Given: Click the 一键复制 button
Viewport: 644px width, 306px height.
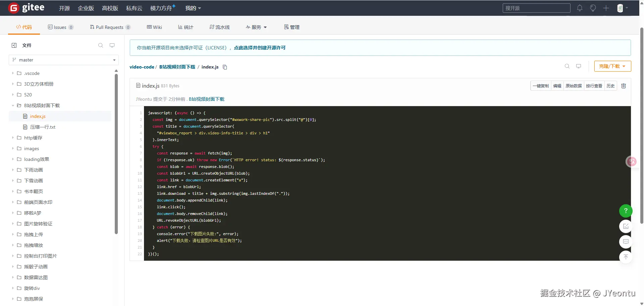Looking at the screenshot, I should pos(541,86).
